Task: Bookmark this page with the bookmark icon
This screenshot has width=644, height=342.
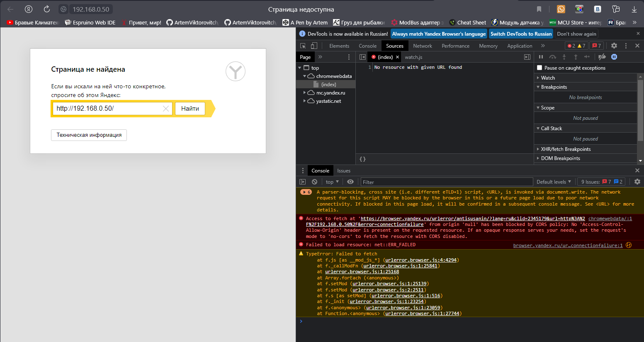Action: tap(539, 9)
